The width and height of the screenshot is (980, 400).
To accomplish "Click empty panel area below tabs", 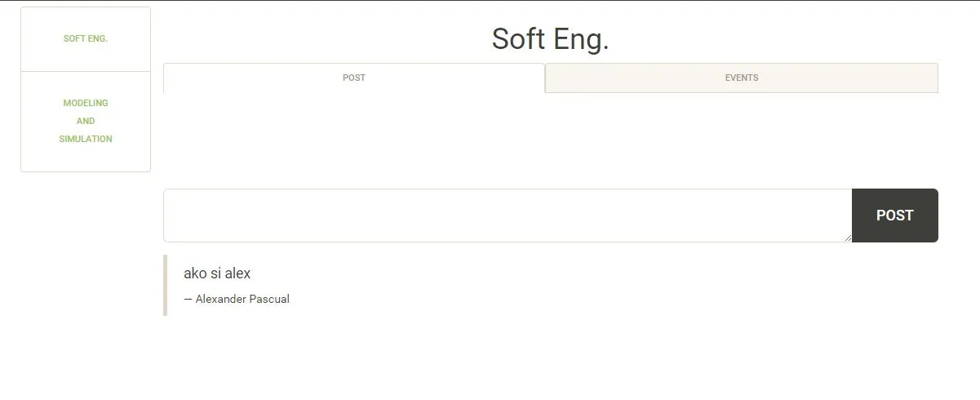I will click(550, 139).
